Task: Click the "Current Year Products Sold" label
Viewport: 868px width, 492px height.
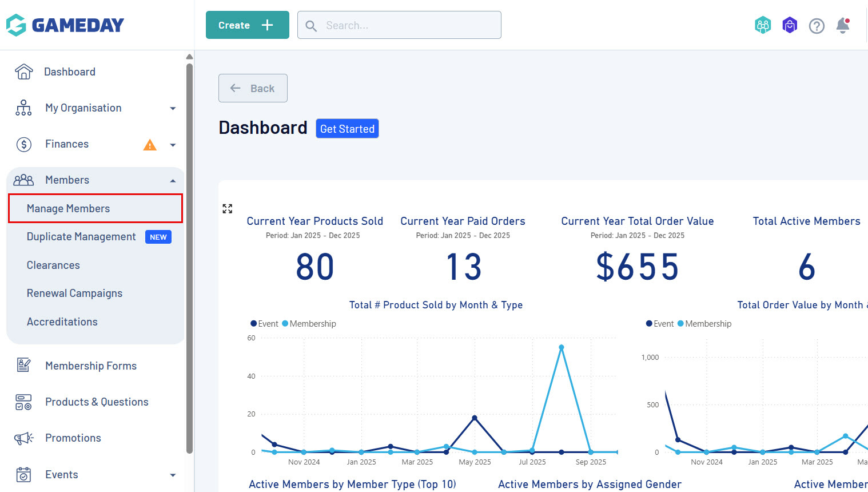Action: (x=314, y=221)
